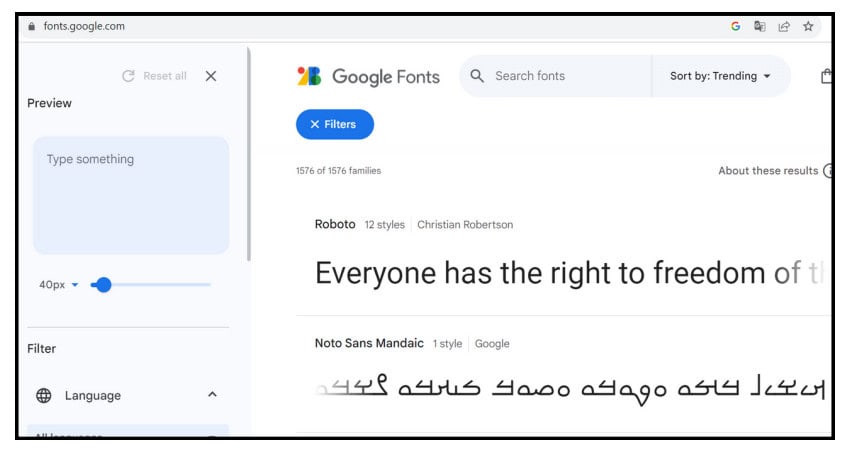Screen dimensions: 851x450
Task: Click the translate page icon
Action: (x=760, y=27)
